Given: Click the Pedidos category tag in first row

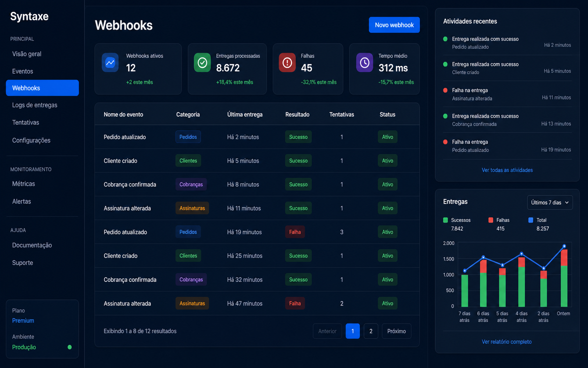Looking at the screenshot, I should [x=188, y=137].
